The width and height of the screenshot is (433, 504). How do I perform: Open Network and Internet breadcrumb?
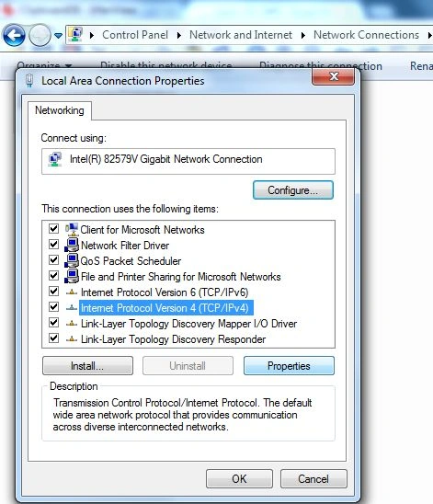coord(241,35)
